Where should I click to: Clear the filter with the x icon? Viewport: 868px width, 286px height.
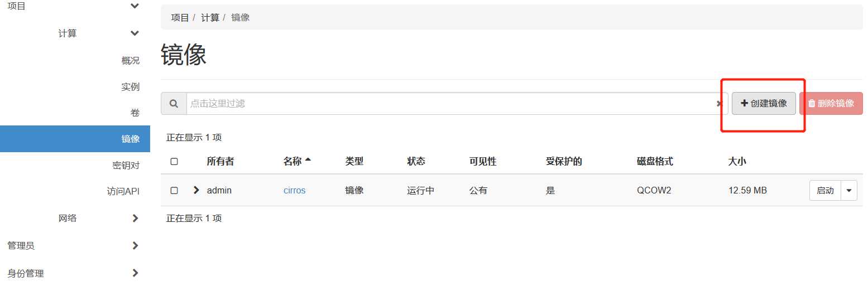(x=719, y=104)
